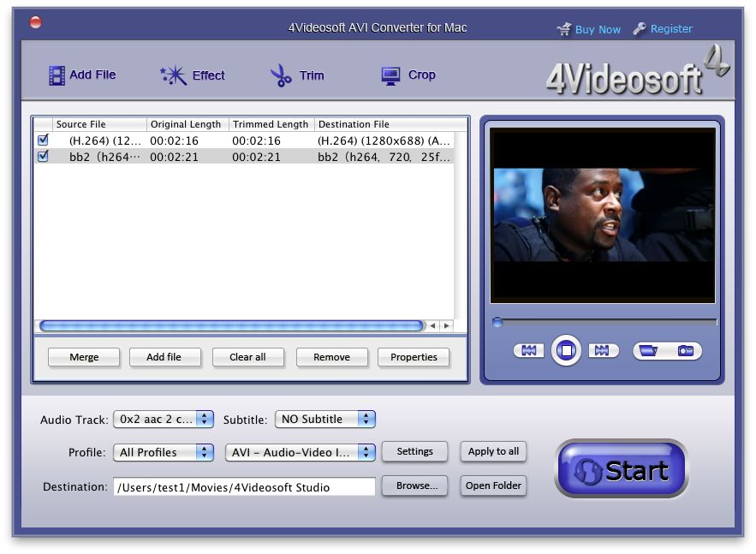Take a snapshot with the camera icon

(x=685, y=350)
